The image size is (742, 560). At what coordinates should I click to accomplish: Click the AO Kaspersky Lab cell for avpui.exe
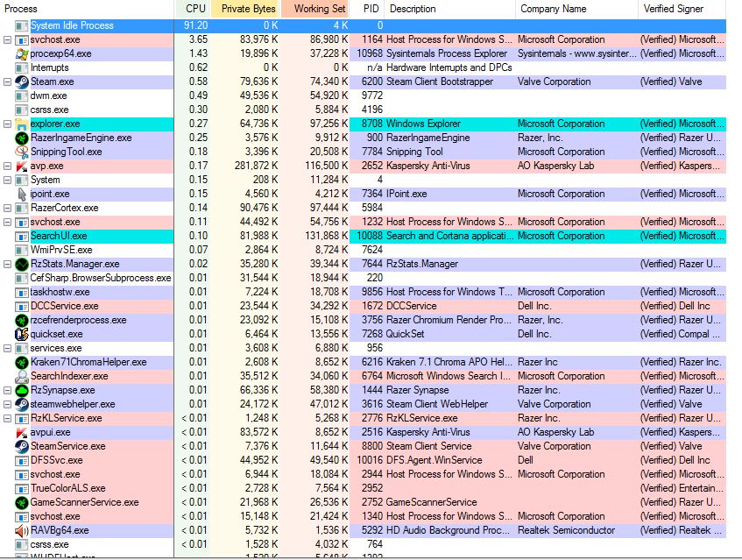point(556,432)
